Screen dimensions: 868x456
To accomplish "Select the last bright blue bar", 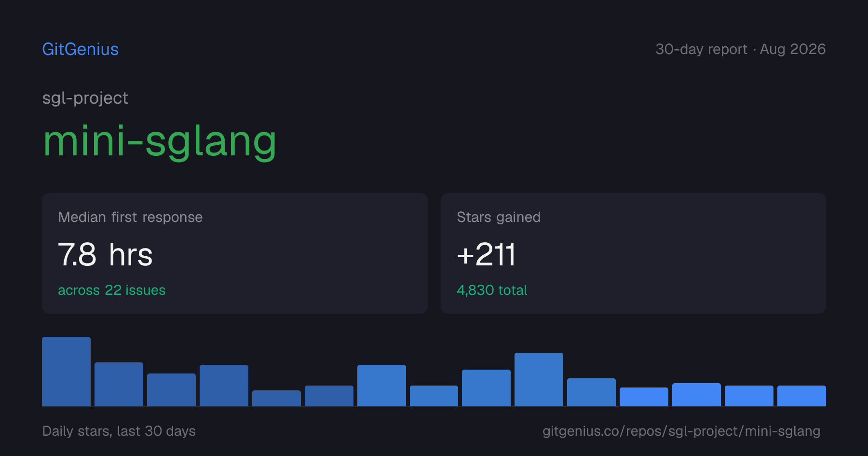I will pyautogui.click(x=801, y=396).
